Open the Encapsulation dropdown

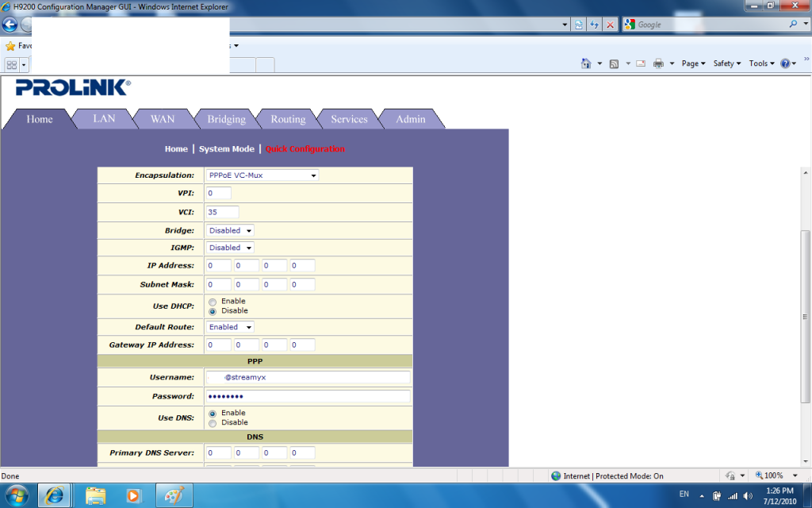(x=262, y=175)
